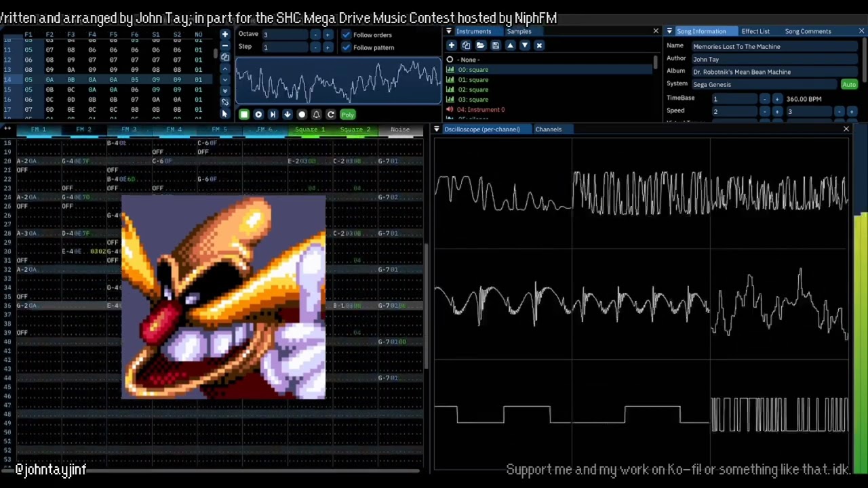Select instrument 03: square
The image size is (868, 488).
(x=549, y=100)
